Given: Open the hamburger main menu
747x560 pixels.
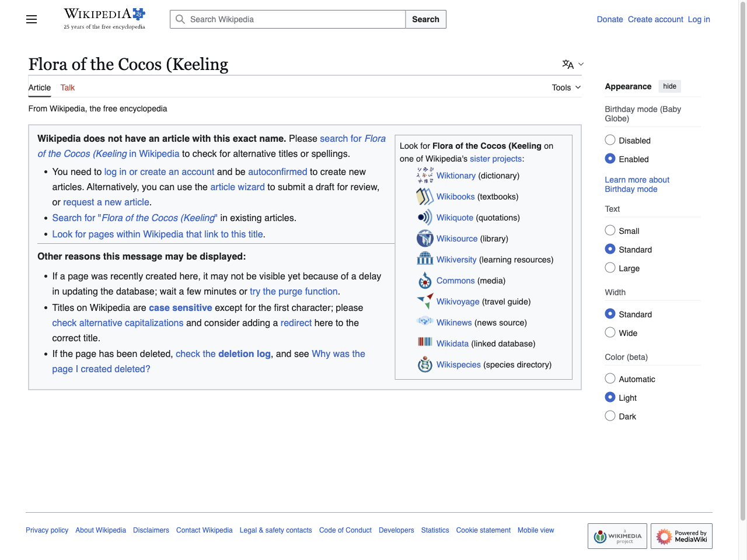Looking at the screenshot, I should [31, 19].
